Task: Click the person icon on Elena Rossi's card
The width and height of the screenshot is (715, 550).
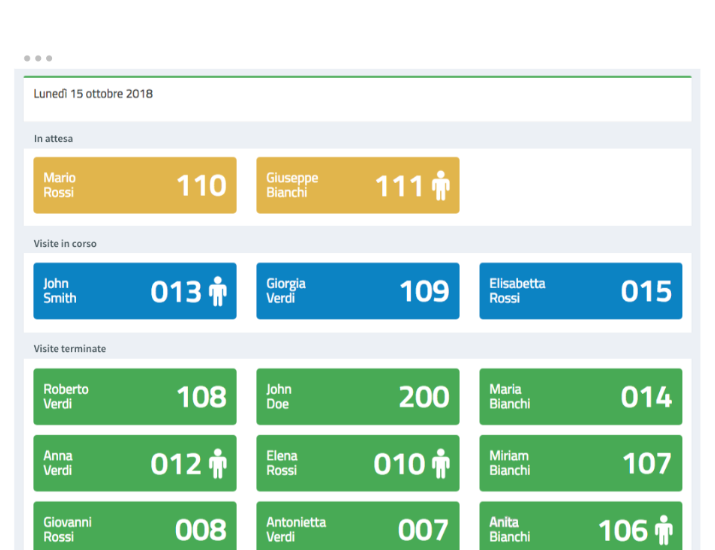Action: click(x=441, y=463)
